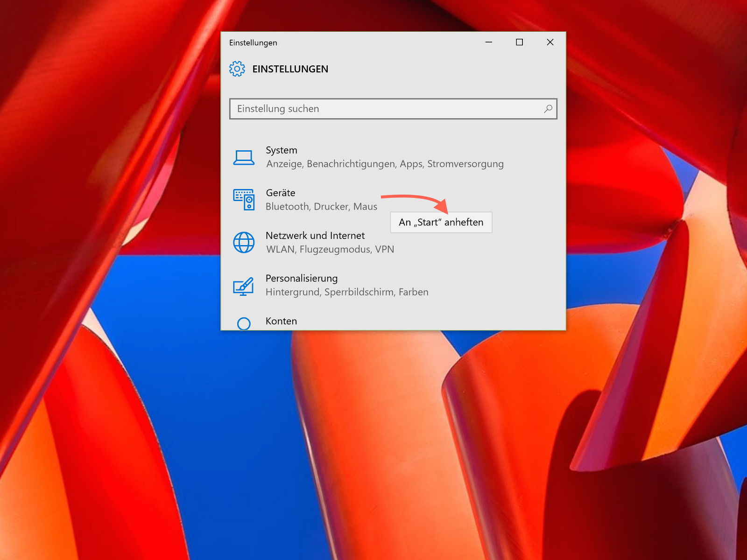This screenshot has width=747, height=560.
Task: Open System via laptop icon
Action: (244, 157)
